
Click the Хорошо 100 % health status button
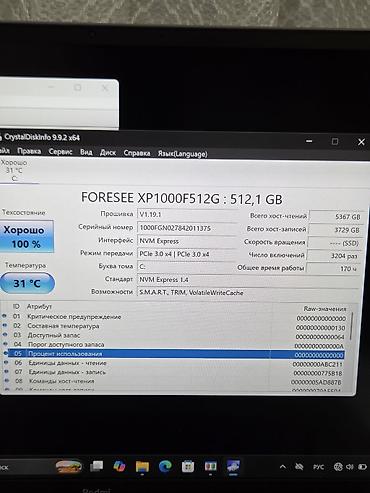(26, 236)
